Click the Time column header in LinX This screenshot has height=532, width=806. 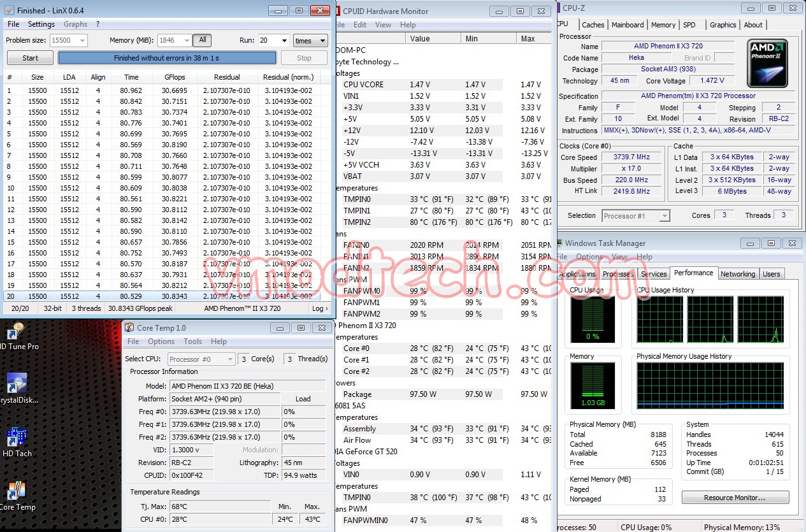coord(131,77)
